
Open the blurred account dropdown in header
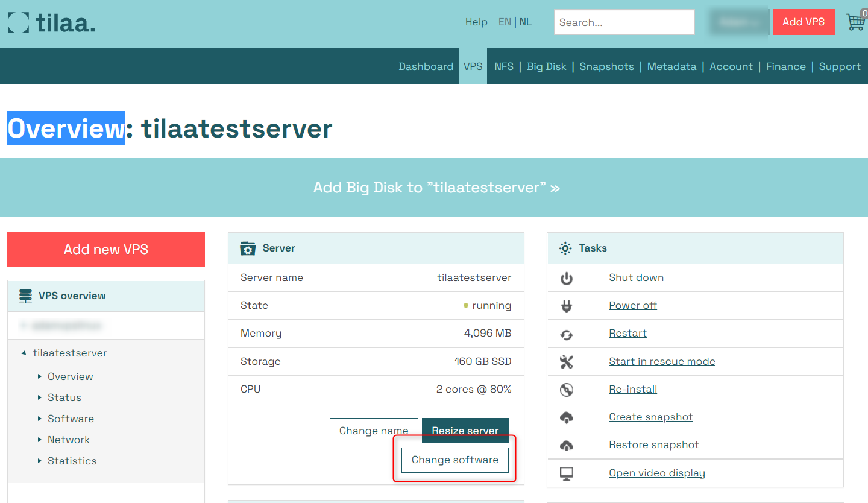[738, 22]
